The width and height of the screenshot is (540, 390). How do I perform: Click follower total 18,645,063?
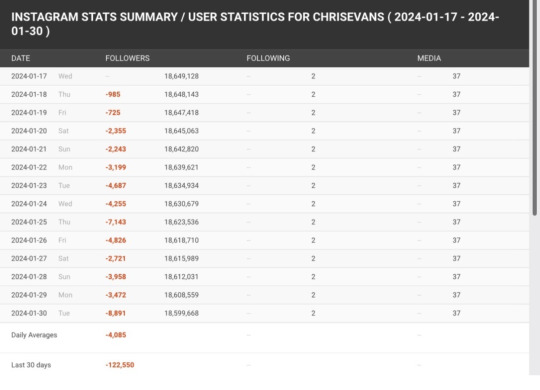[181, 131]
